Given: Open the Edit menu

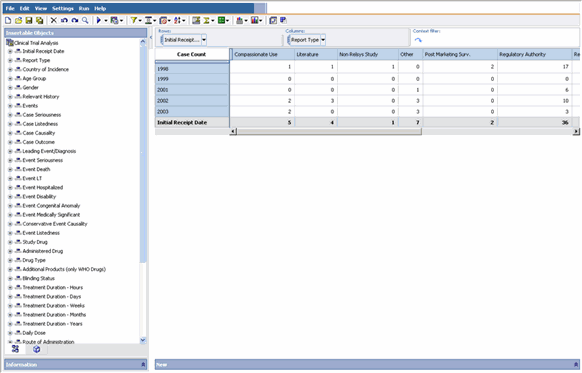Looking at the screenshot, I should [x=24, y=8].
